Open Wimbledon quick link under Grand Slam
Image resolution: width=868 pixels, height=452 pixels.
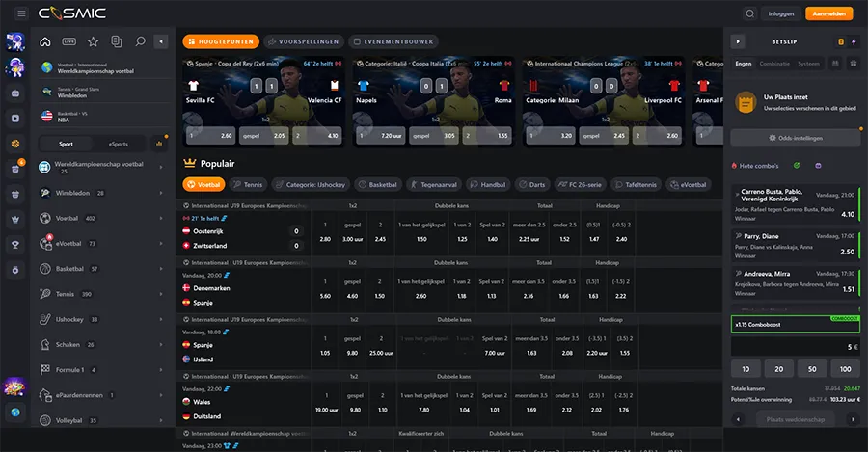103,92
